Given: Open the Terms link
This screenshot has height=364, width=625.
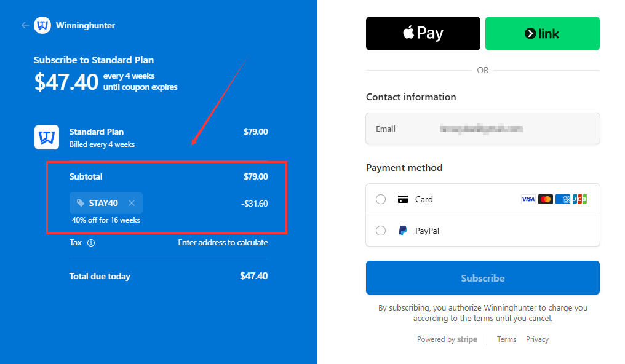Looking at the screenshot, I should click(506, 339).
